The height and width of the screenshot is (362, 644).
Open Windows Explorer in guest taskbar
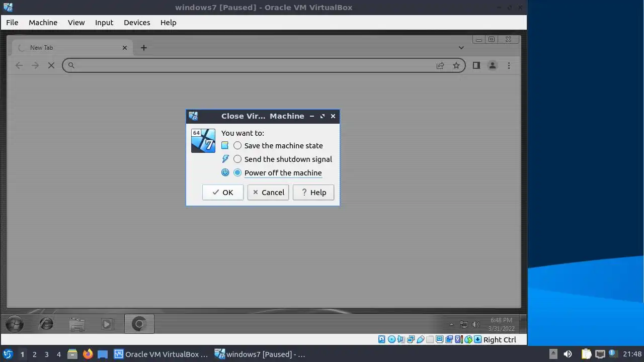click(x=76, y=324)
